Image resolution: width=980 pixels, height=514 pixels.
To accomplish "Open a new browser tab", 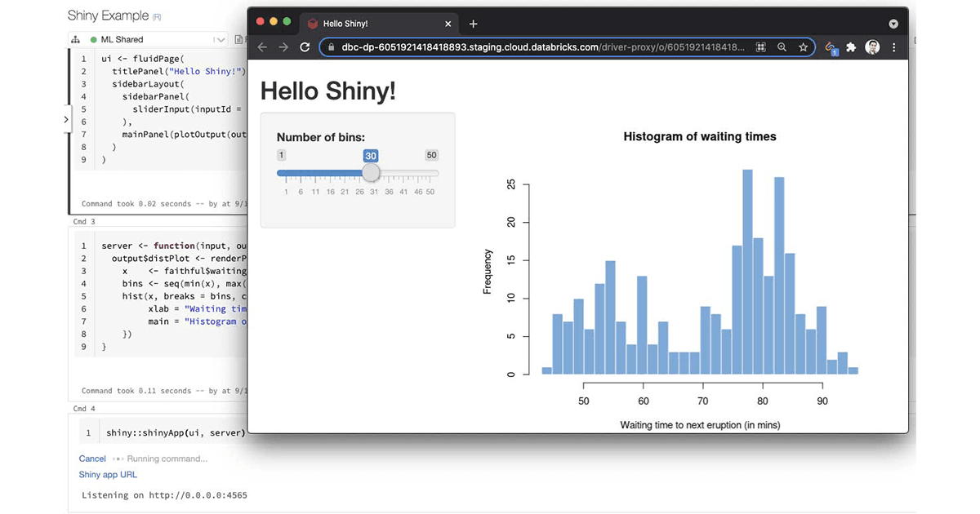I will point(474,24).
